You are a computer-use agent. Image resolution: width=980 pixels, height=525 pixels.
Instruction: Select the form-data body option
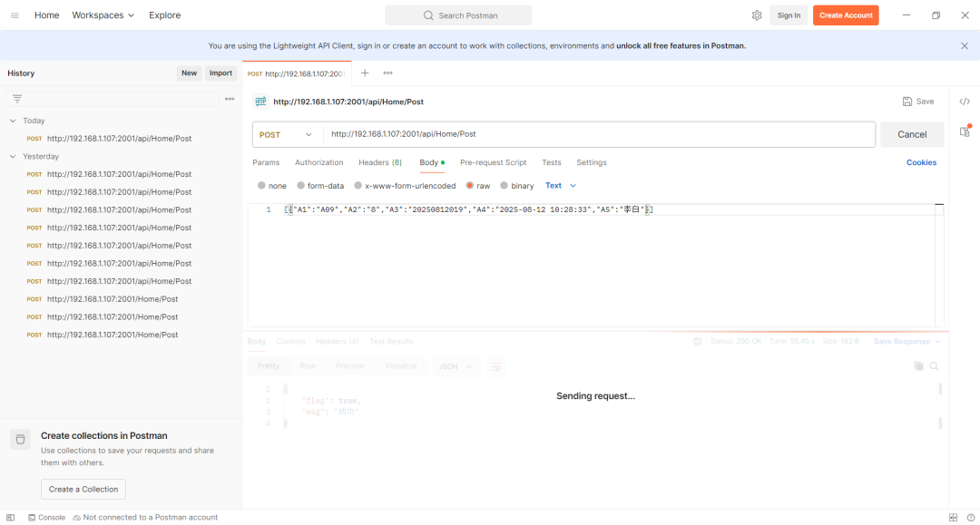click(301, 186)
